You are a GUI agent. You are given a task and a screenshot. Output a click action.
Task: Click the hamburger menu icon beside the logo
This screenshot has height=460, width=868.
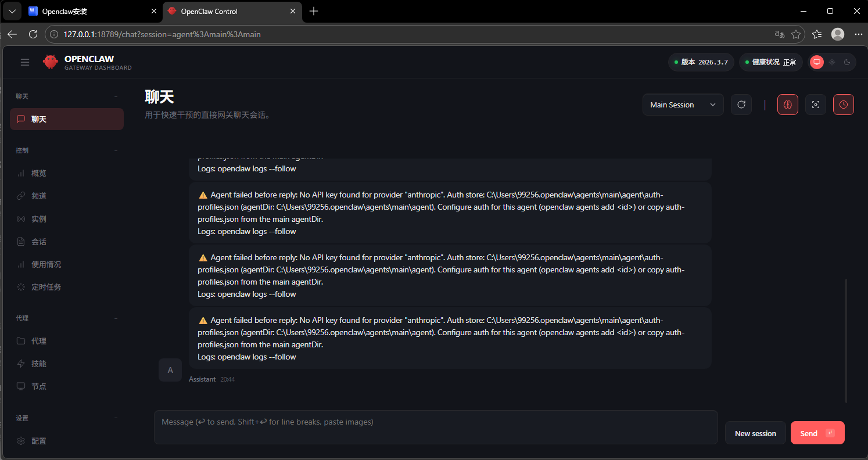point(25,62)
